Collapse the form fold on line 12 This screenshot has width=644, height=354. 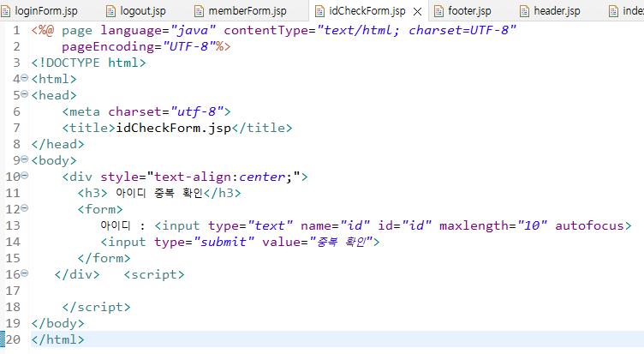pos(25,208)
